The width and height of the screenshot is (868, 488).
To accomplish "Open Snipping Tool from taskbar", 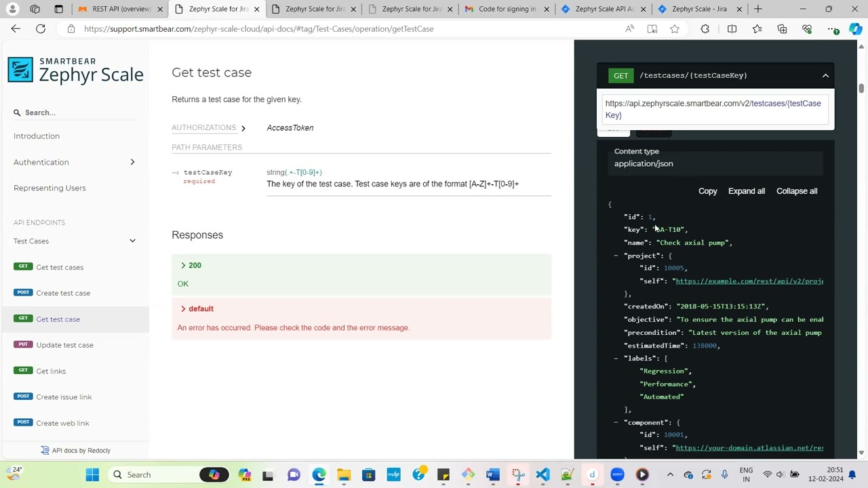I will coord(518,474).
